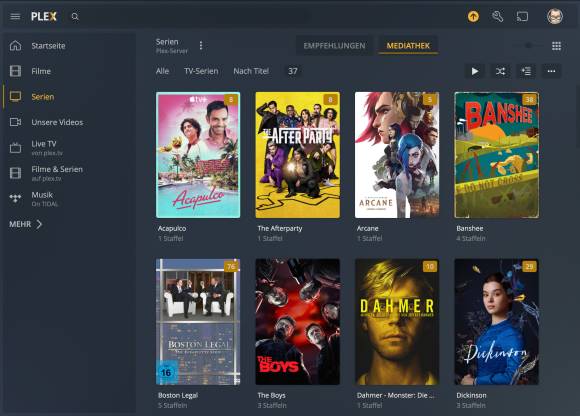
Task: Open search with the magnifier icon
Action: (75, 17)
